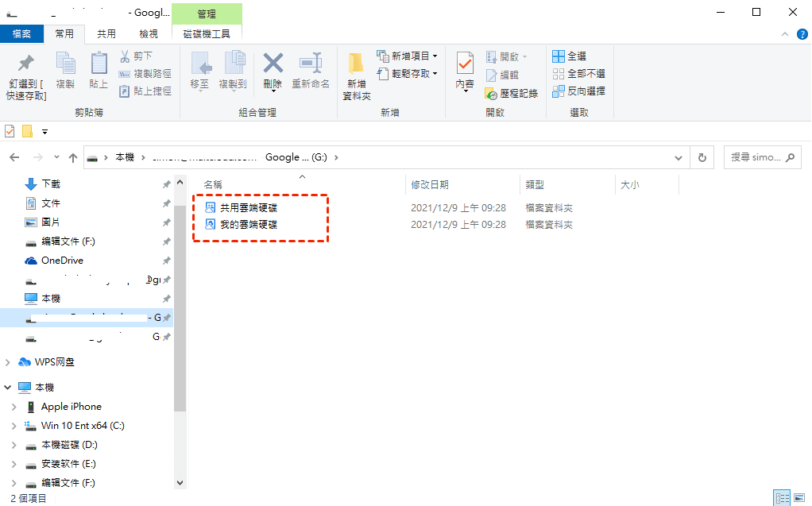Go back with the back arrow
The width and height of the screenshot is (812, 506).
point(14,157)
